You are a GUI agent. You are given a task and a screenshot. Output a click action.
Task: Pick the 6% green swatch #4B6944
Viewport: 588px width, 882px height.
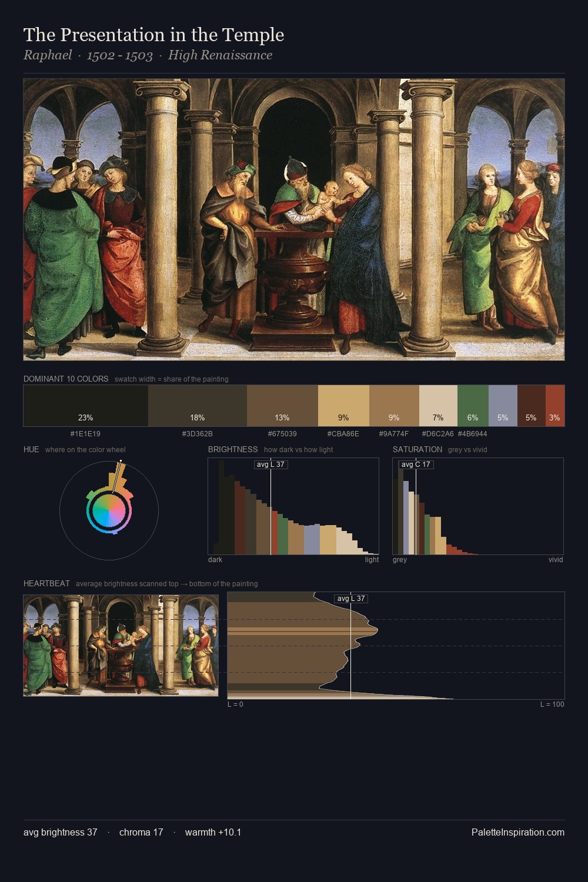tap(473, 406)
